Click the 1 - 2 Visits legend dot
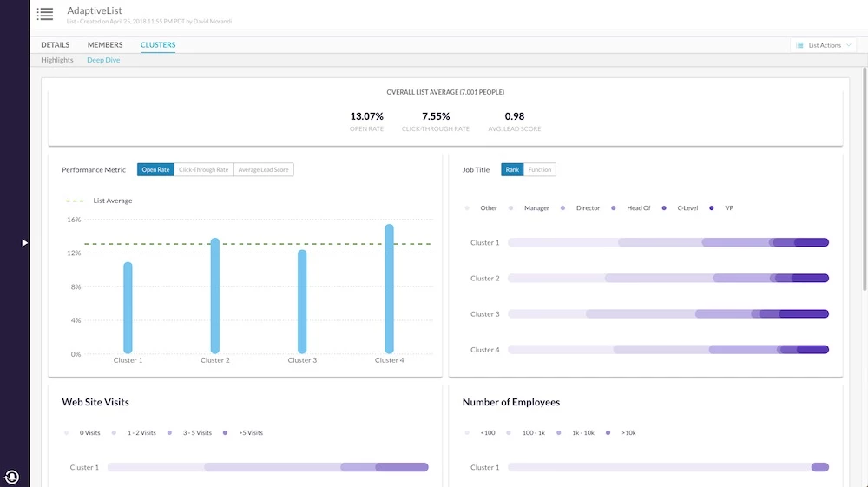This screenshot has height=487, width=868. pos(114,433)
